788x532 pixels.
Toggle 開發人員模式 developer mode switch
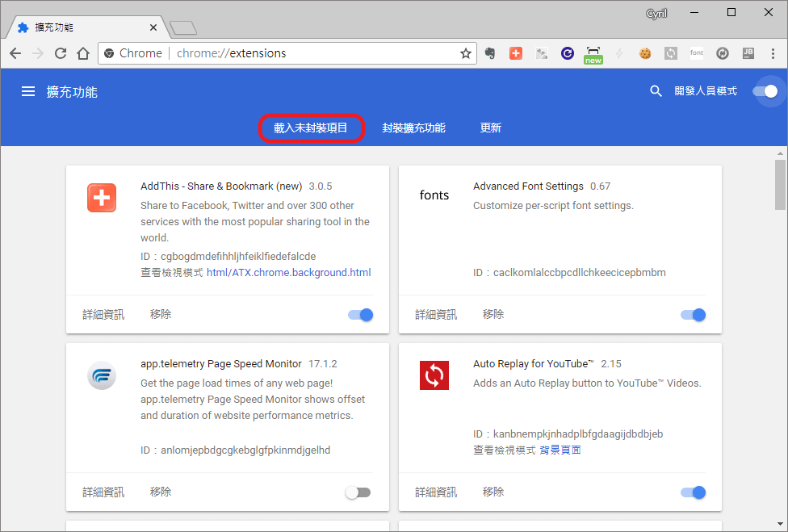pyautogui.click(x=765, y=91)
